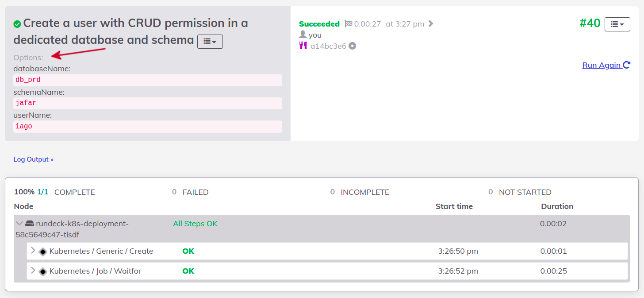Click the Run Again link
Viewport: 644px width, 298px height.
[x=606, y=65]
